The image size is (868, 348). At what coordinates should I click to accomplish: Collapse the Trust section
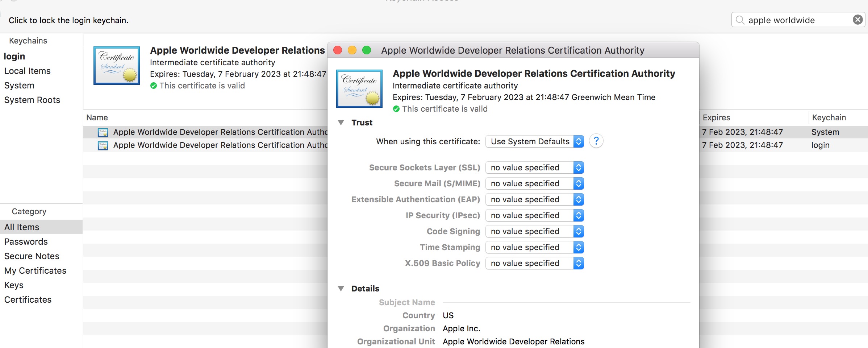pos(341,123)
